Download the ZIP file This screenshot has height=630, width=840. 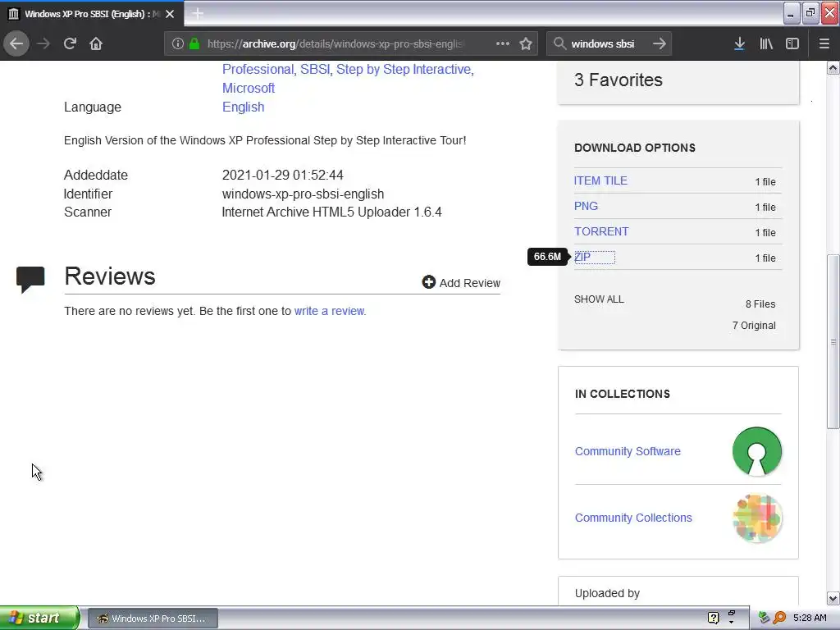click(x=582, y=257)
